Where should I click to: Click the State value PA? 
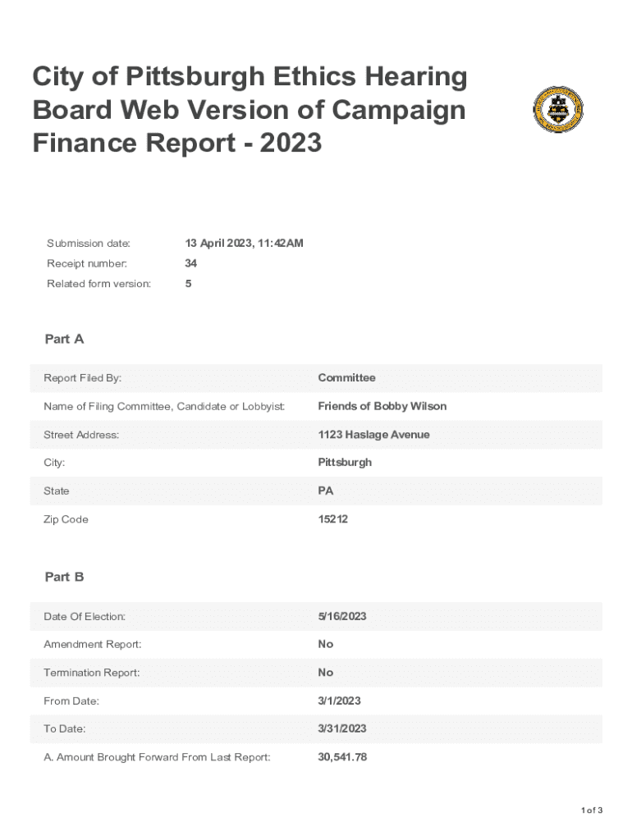click(x=326, y=491)
